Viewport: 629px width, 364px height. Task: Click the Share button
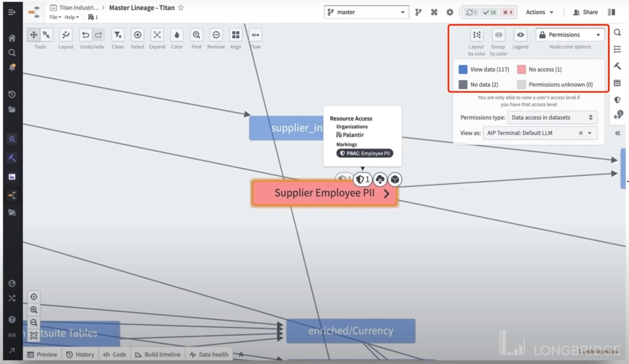click(585, 12)
